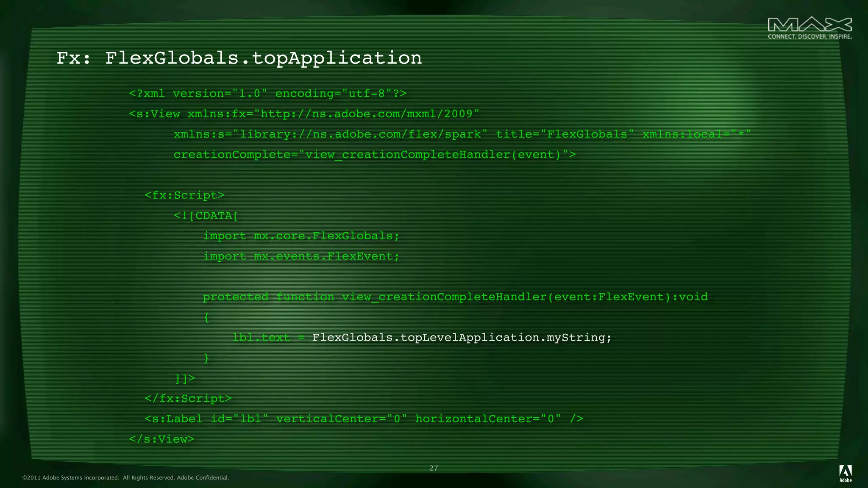
Task: Click the 'protected function view_creationCompleteHandler' line
Action: click(x=455, y=297)
